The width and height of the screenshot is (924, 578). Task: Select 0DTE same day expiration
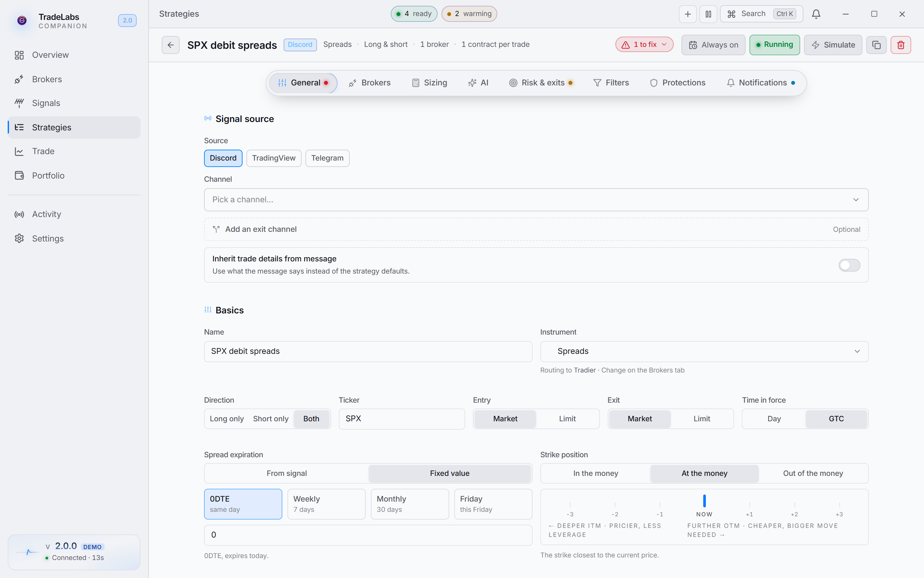pos(243,504)
